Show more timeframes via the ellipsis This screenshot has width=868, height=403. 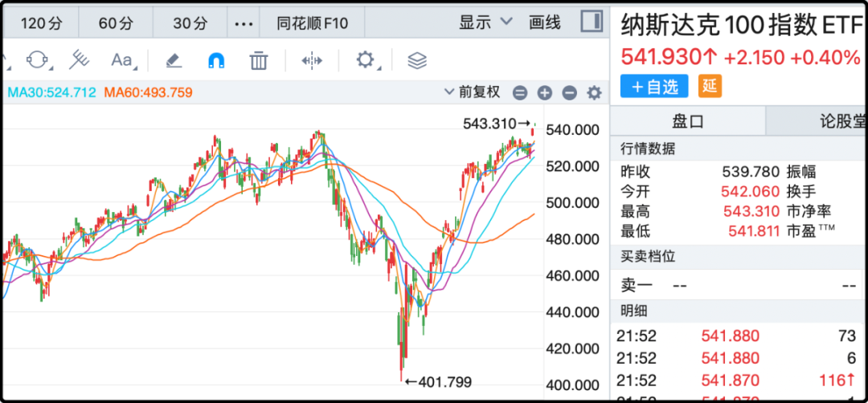coord(244,23)
